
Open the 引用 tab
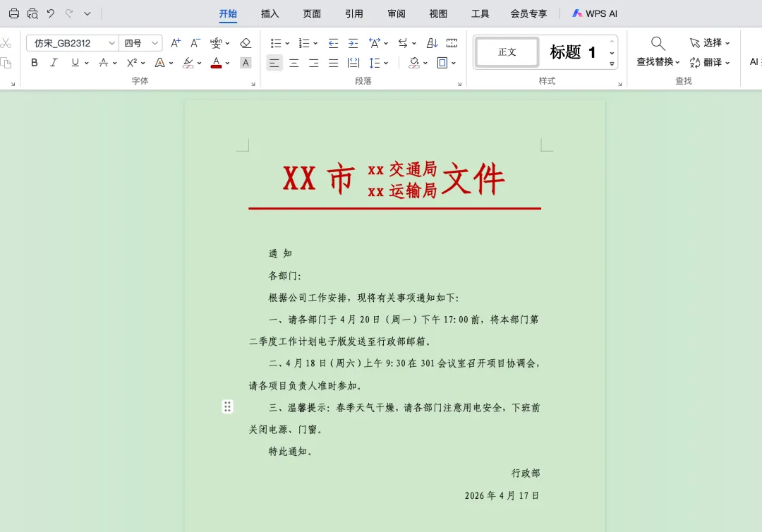coord(353,13)
